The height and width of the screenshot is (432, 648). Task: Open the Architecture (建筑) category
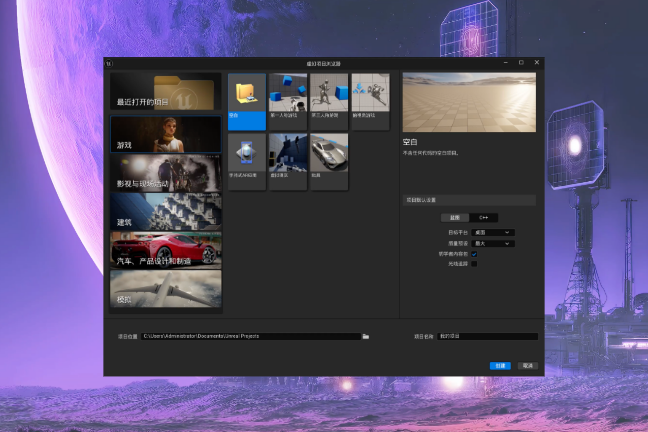coord(166,212)
